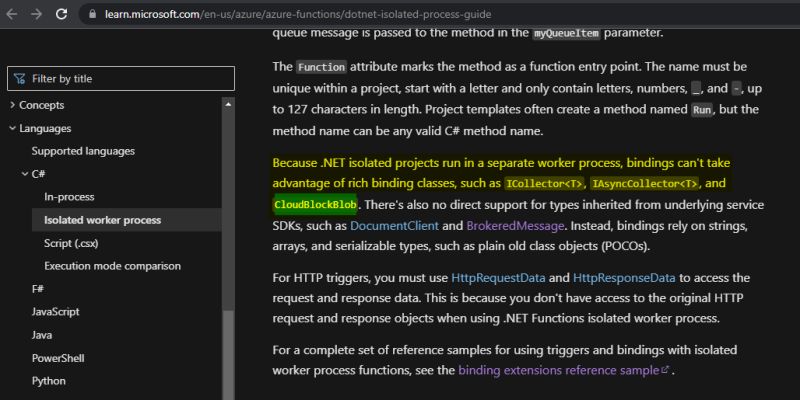
Task: Click the external-link icon after sample link
Action: pyautogui.click(x=664, y=370)
